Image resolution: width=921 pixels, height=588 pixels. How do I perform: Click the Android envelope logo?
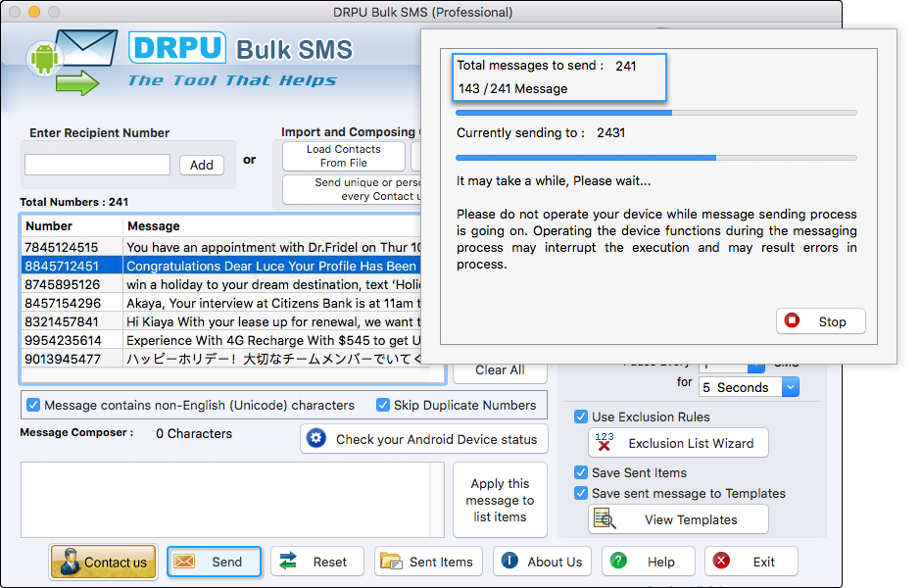tap(72, 62)
